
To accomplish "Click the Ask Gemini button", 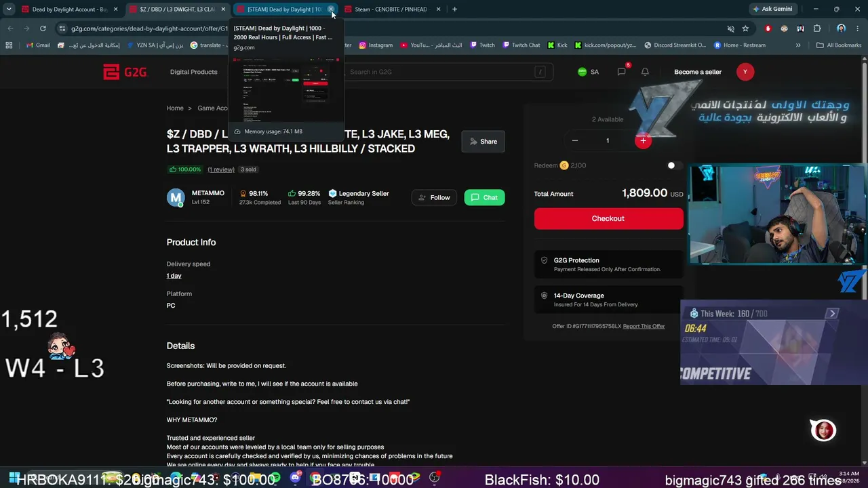I will tap(772, 9).
